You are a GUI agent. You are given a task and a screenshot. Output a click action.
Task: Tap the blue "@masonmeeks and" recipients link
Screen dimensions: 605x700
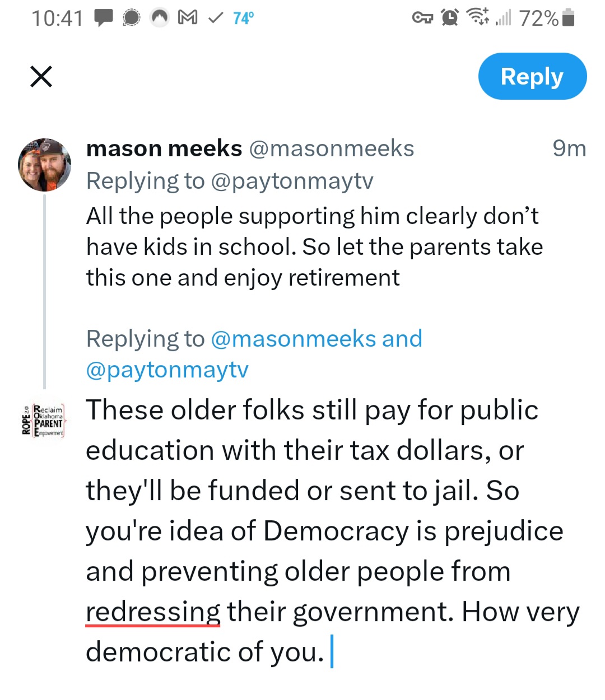[x=316, y=339]
